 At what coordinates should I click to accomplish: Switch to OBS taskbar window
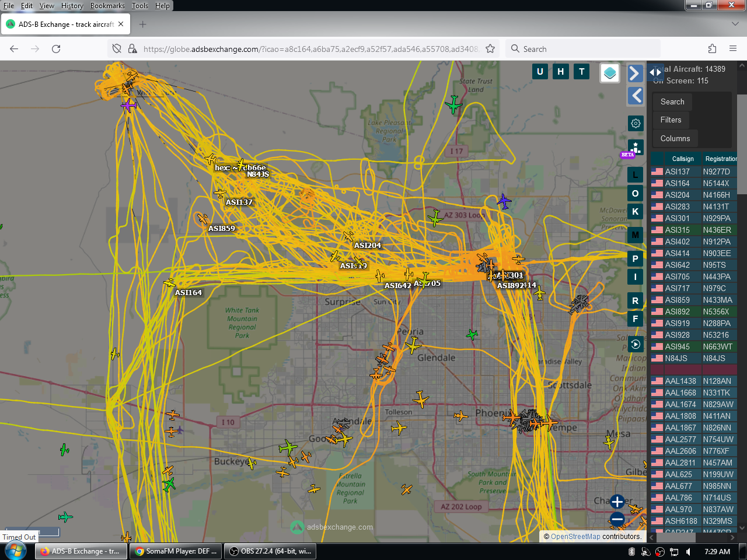tap(270, 551)
